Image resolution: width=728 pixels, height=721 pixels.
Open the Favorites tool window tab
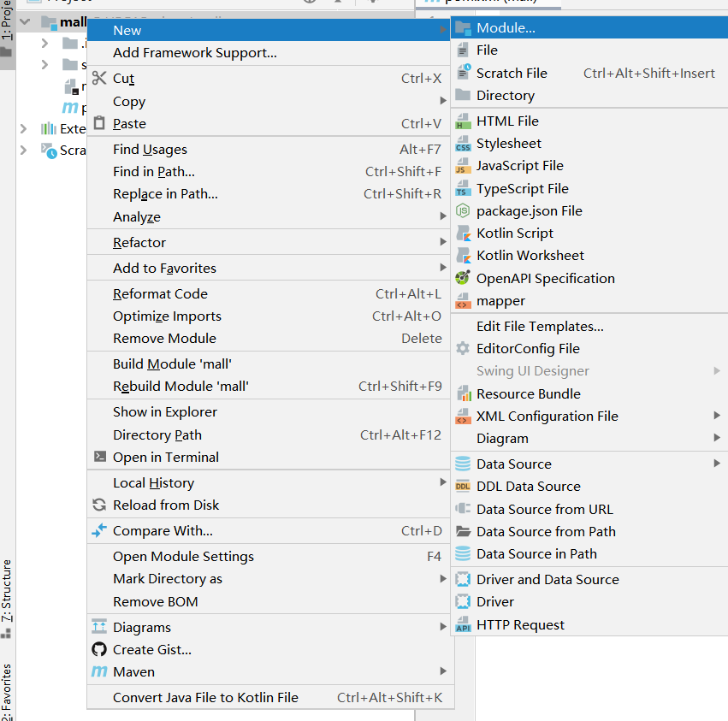click(x=7, y=692)
